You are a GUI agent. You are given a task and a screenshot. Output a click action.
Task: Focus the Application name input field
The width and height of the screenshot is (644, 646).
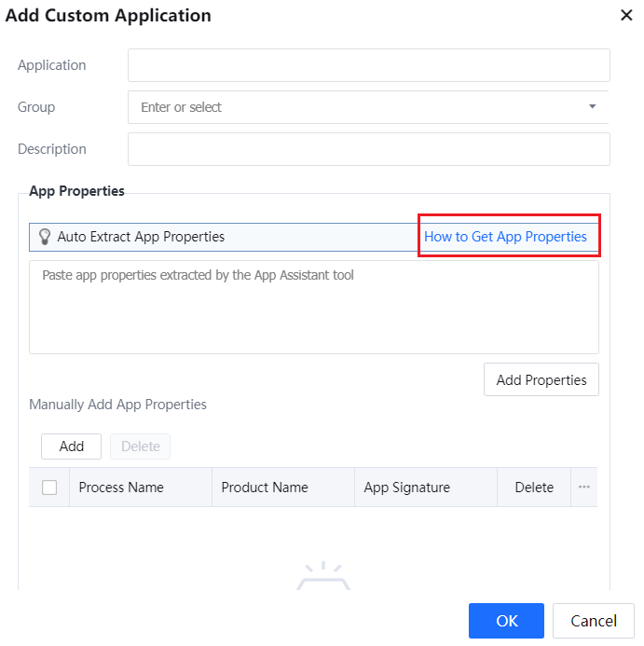tap(368, 65)
